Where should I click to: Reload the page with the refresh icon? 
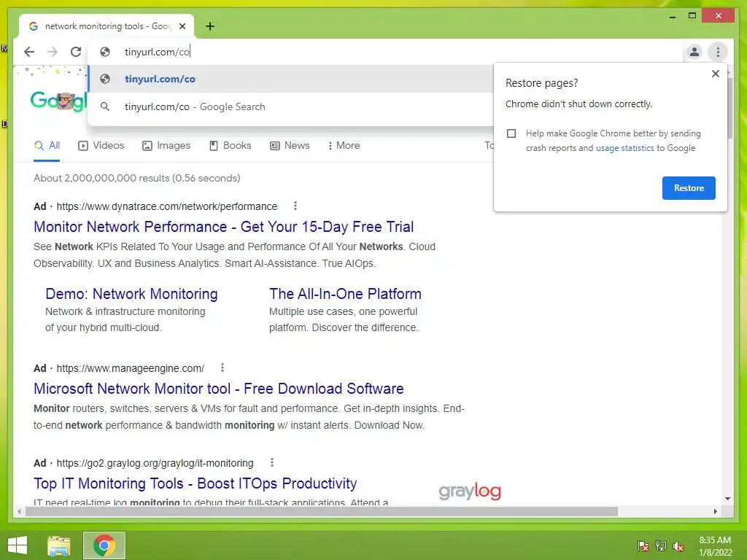click(76, 52)
